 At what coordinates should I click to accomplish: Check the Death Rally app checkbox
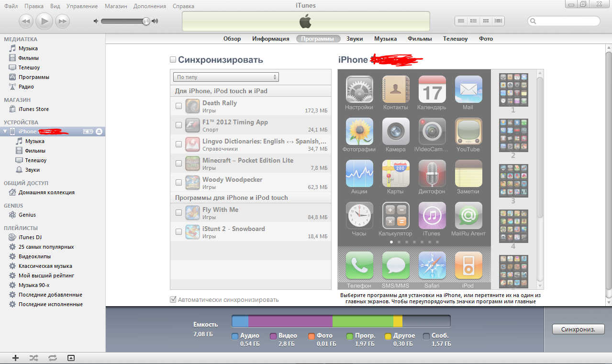point(178,106)
